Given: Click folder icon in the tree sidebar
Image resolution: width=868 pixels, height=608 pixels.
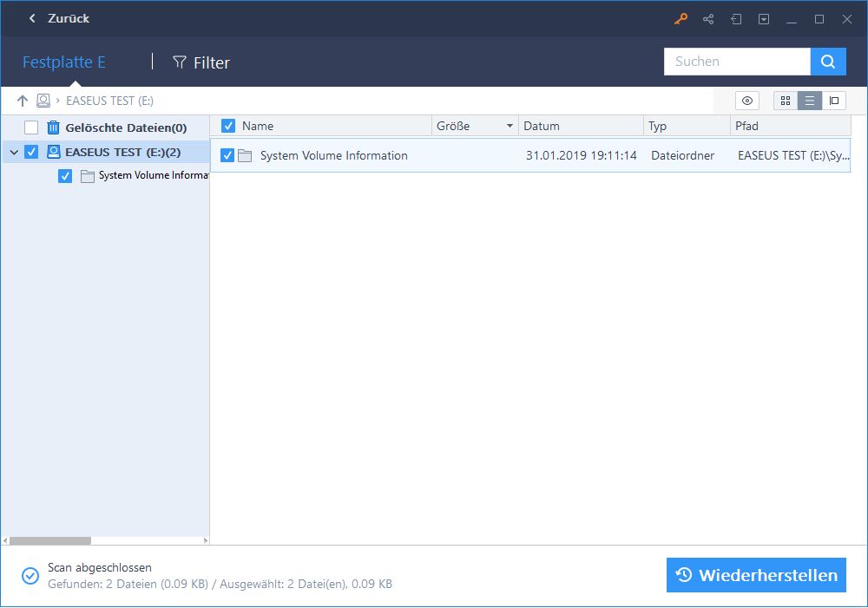Looking at the screenshot, I should [x=87, y=176].
